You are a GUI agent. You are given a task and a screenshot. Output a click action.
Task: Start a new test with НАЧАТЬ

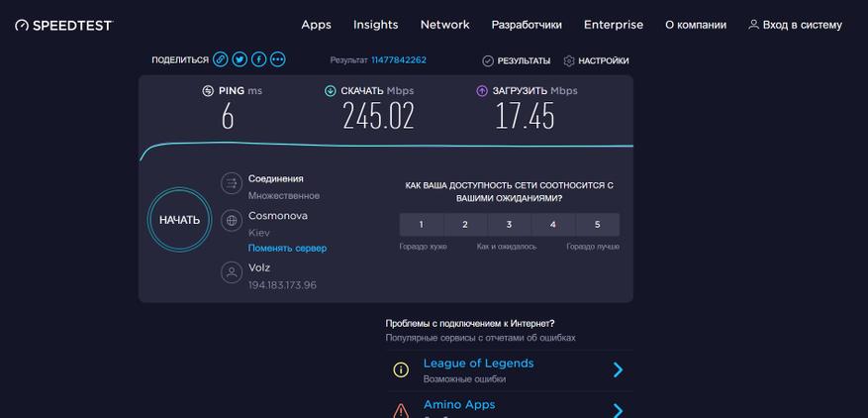[179, 220]
